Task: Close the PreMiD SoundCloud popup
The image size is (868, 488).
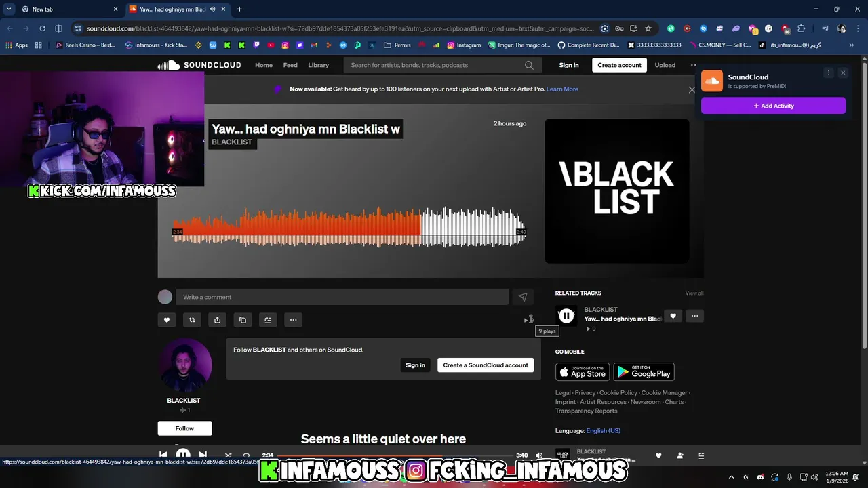Action: [x=843, y=73]
